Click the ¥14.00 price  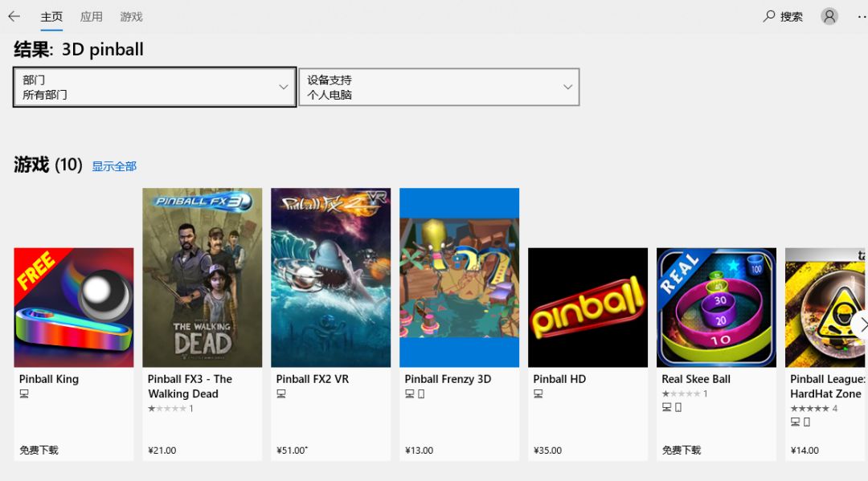tap(805, 450)
